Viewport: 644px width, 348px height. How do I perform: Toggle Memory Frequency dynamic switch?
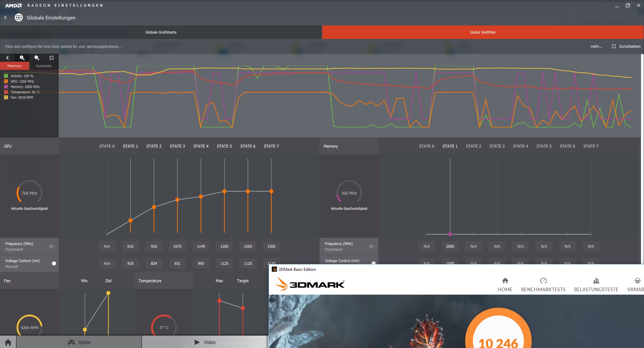click(x=372, y=246)
